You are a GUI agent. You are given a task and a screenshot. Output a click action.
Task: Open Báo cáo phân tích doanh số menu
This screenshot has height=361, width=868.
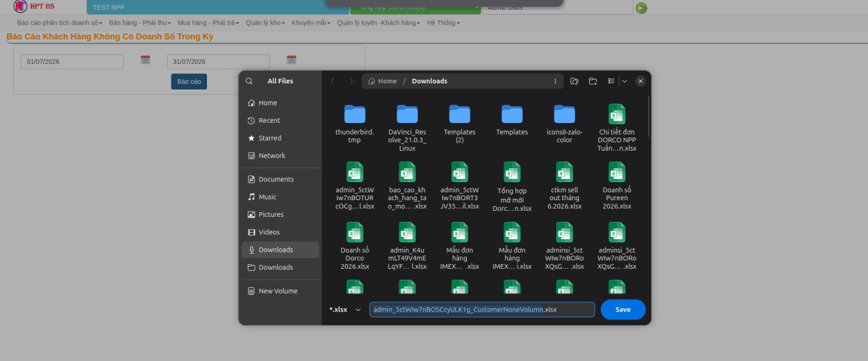coord(59,23)
